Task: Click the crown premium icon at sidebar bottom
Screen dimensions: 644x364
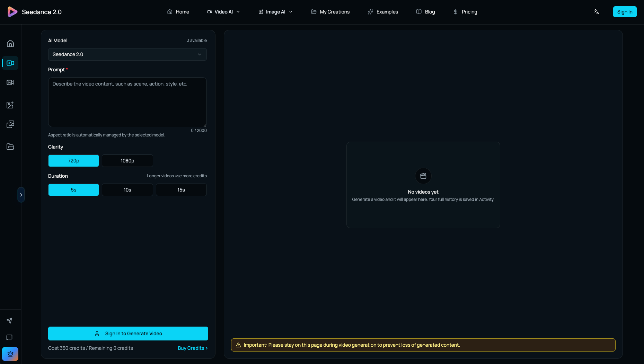Action: [10, 354]
